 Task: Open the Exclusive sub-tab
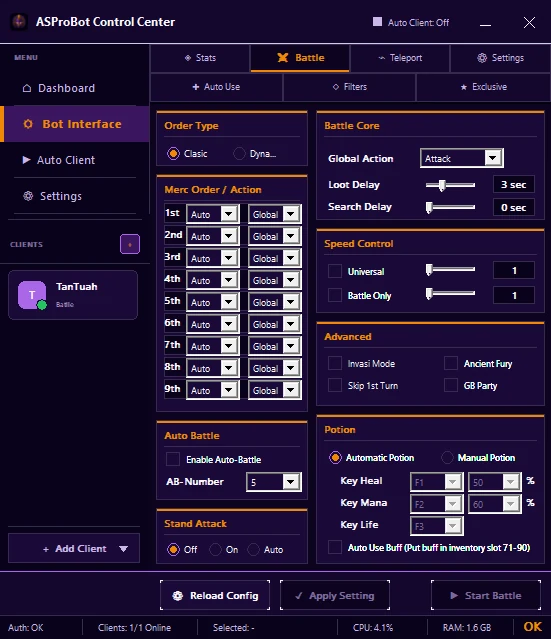click(x=483, y=87)
